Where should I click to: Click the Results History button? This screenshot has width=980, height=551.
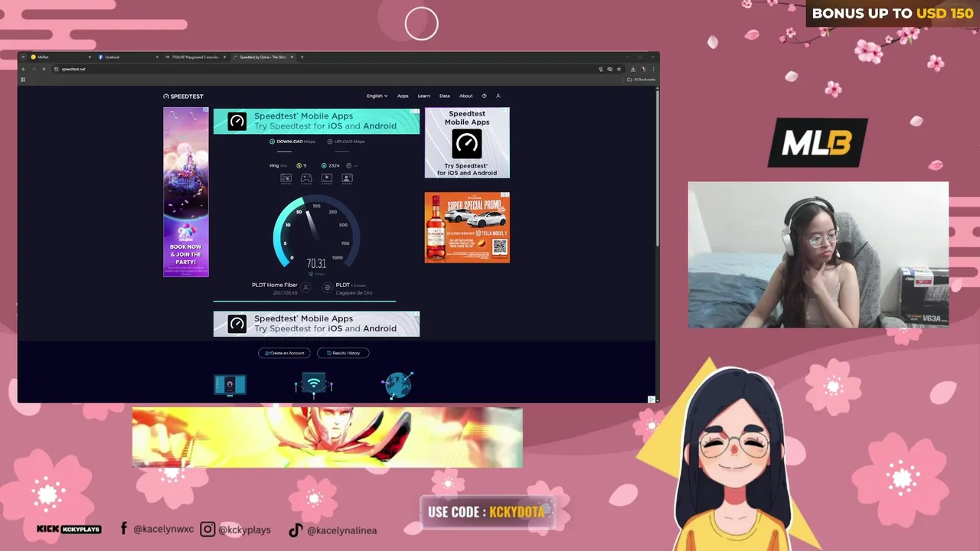point(343,353)
